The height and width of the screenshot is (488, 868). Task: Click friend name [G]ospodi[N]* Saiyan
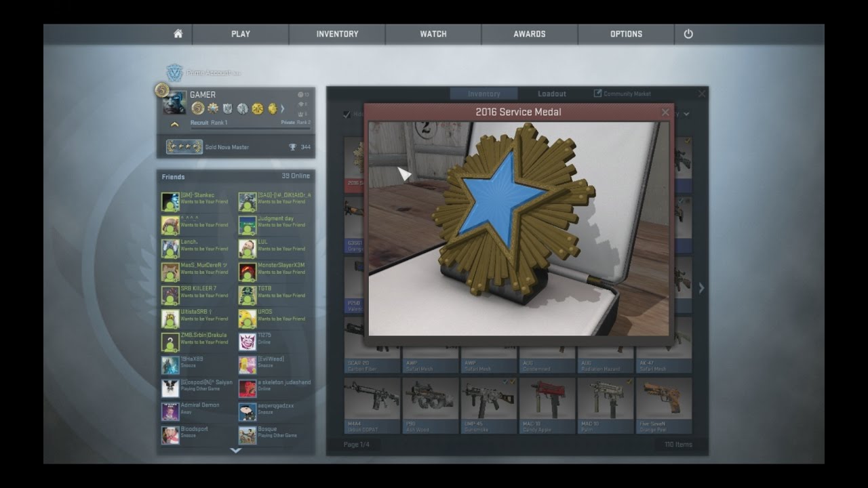(x=207, y=382)
